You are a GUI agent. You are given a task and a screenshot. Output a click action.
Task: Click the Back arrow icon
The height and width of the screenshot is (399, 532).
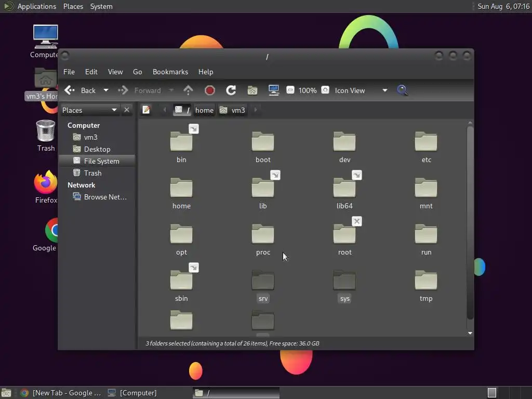pos(70,90)
